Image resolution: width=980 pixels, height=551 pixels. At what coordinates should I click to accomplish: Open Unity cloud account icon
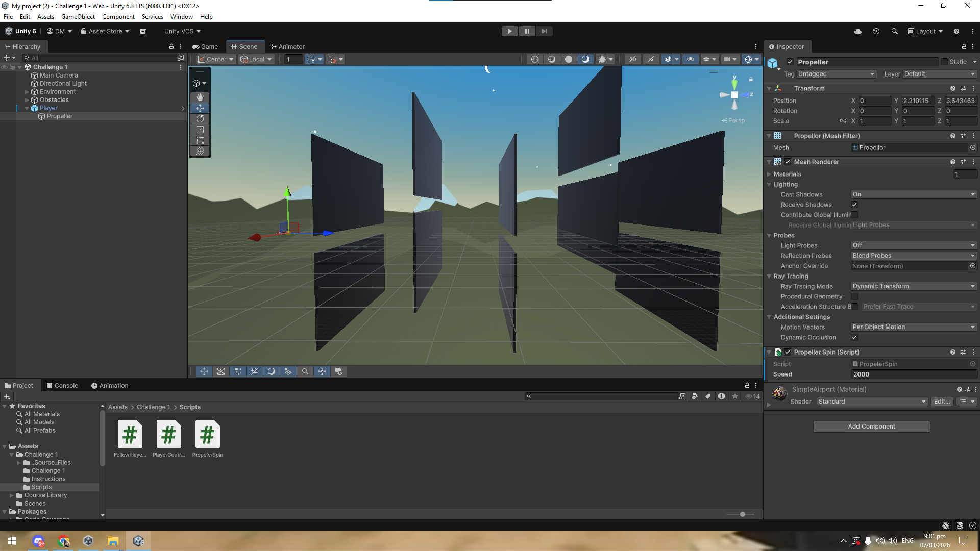tap(858, 31)
